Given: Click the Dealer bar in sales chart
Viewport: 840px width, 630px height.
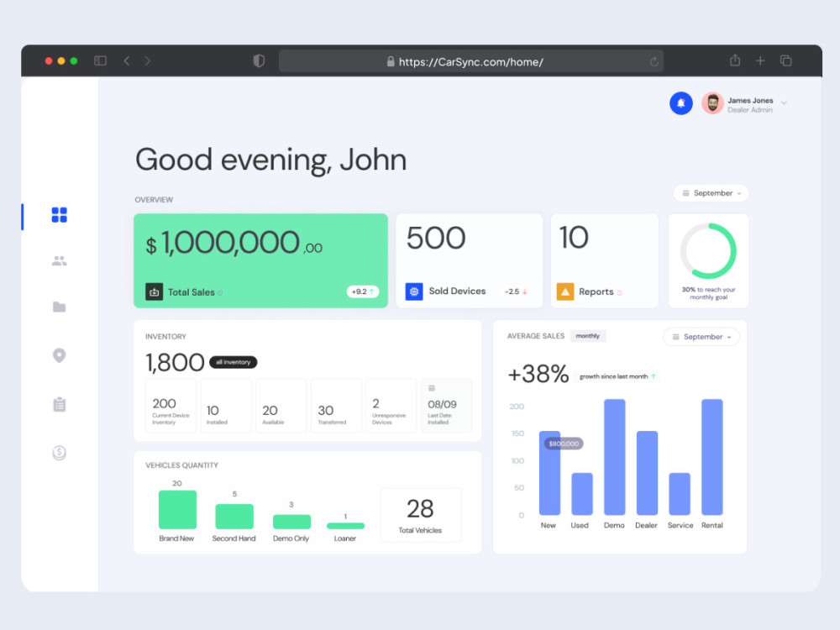Looking at the screenshot, I should [647, 473].
